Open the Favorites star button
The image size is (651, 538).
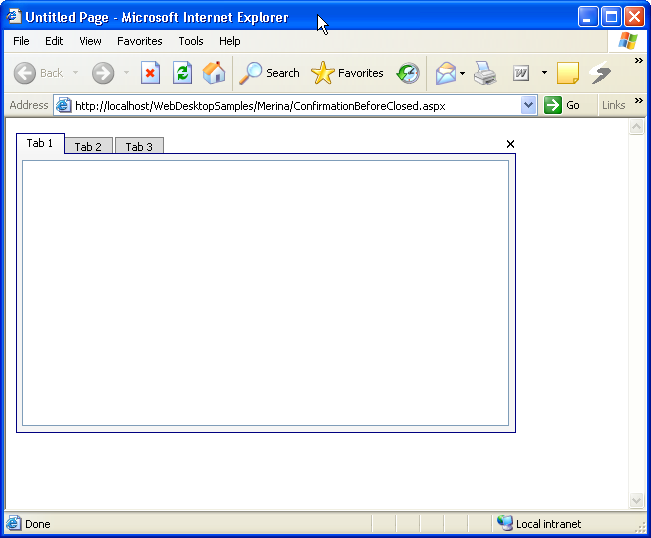click(x=347, y=73)
